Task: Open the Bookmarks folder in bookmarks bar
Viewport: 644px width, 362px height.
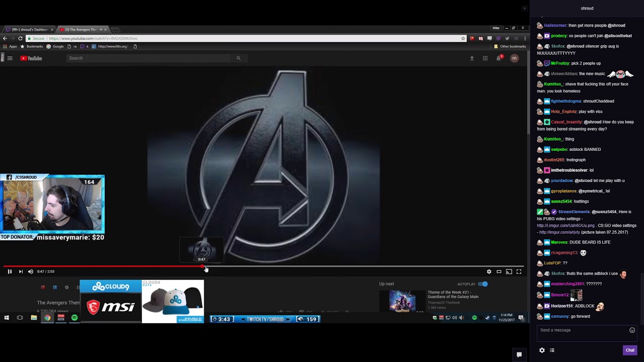Action: click(31, 46)
